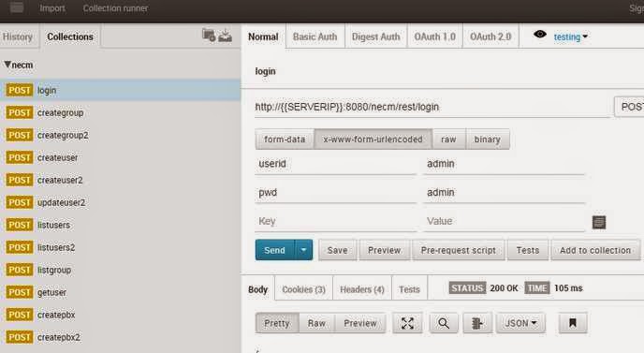Select the listusers request
Screen dimensions: 644x353
[x=120, y=225]
